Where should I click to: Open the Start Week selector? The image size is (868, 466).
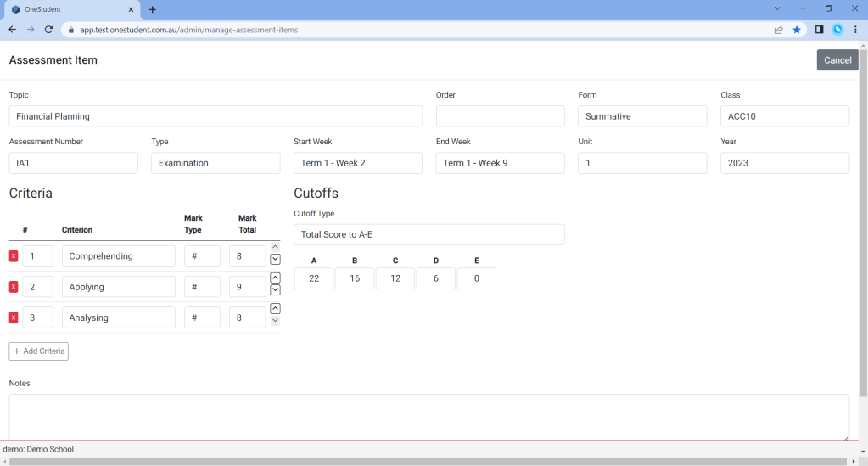pos(357,163)
